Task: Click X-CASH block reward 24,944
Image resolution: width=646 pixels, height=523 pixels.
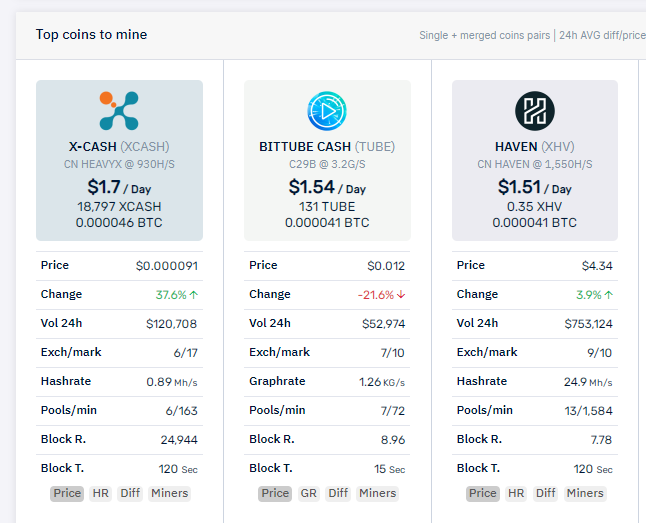Action: (x=179, y=440)
